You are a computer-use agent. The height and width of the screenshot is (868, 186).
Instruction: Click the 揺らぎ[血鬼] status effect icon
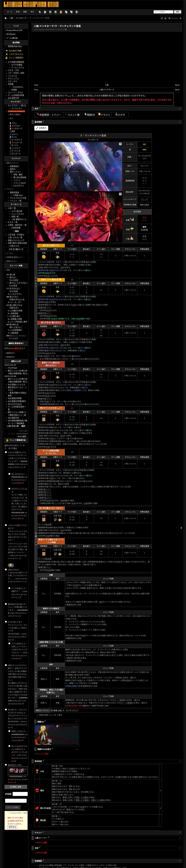coord(37,808)
